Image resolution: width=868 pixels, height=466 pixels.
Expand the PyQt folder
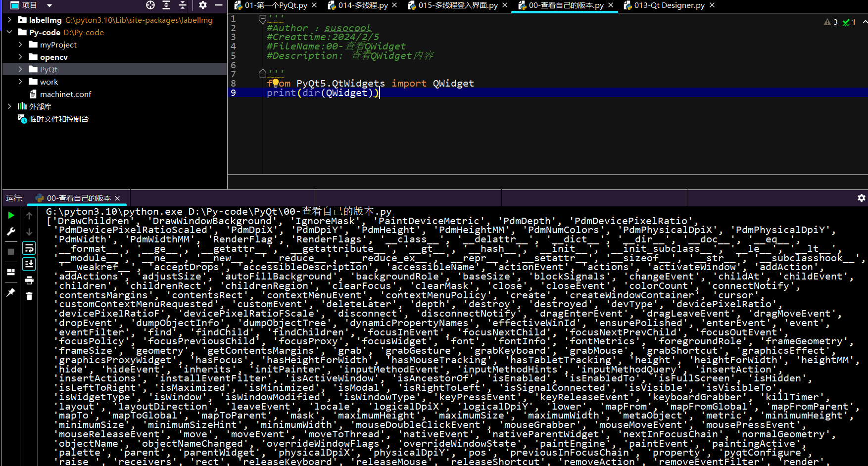coord(20,69)
